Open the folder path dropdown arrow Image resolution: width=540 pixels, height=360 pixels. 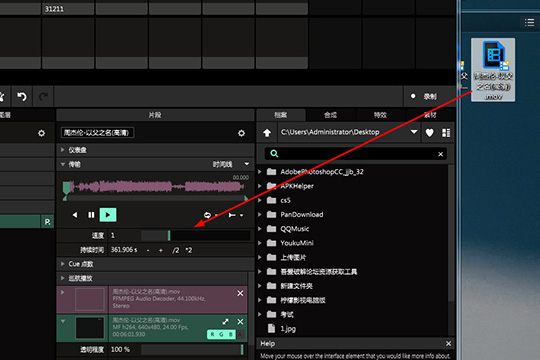tap(414, 132)
